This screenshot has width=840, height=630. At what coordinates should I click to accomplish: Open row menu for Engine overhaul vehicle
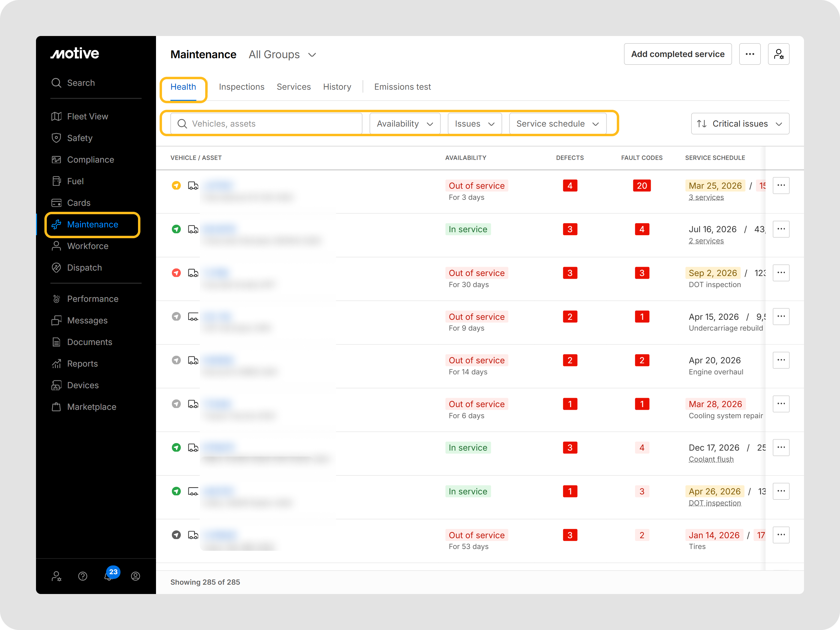(x=781, y=360)
